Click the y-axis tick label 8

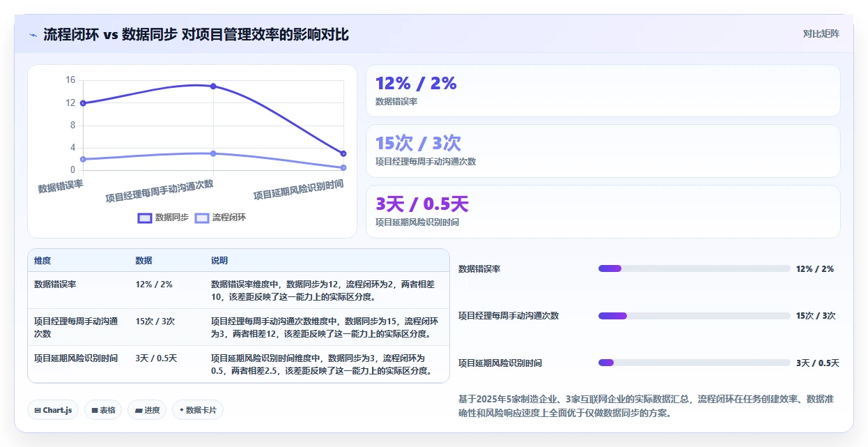(x=72, y=126)
